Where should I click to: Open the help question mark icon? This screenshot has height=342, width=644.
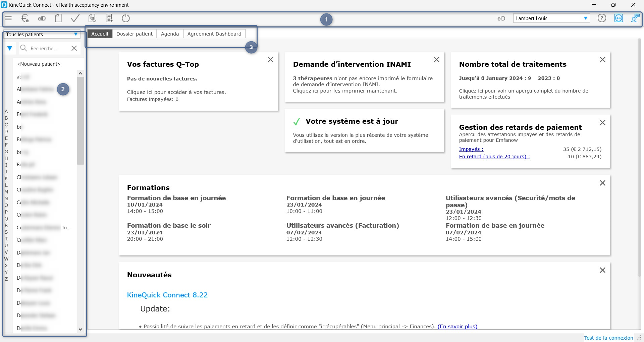[x=602, y=18]
